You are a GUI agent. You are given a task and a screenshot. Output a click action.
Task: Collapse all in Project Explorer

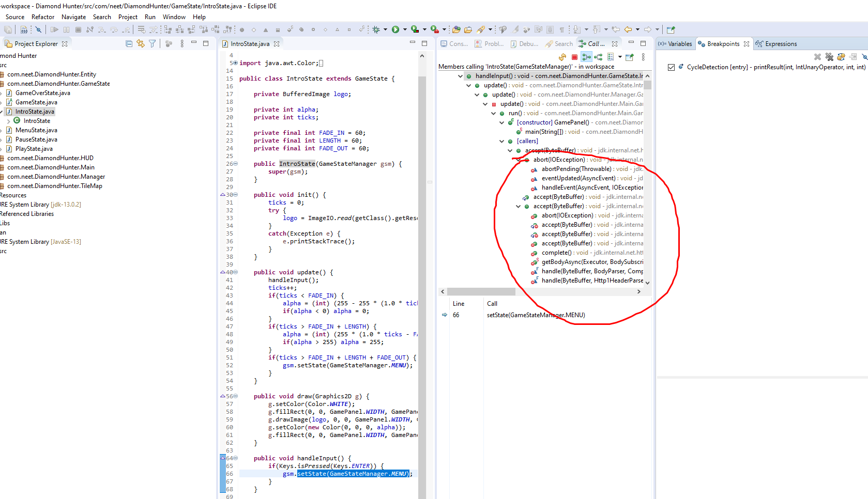(x=129, y=44)
